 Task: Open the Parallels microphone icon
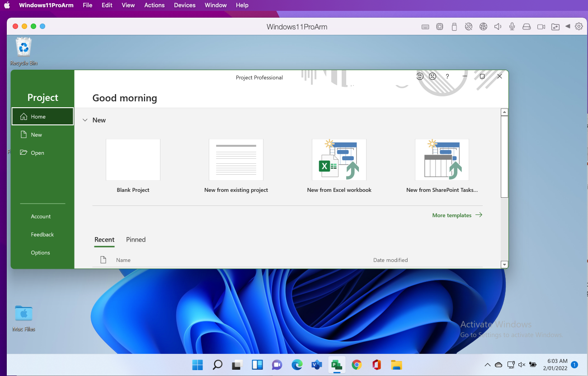(512, 27)
